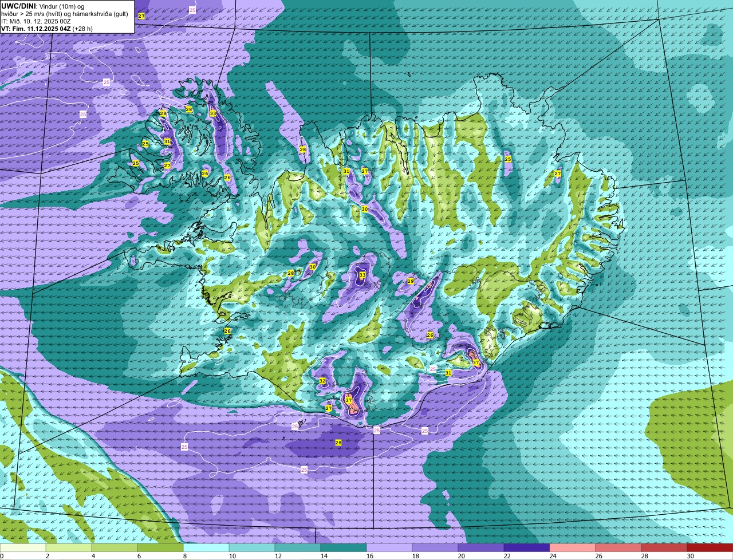Click the legend tick label "26"
Screen dimensions: 733x560
point(599,556)
